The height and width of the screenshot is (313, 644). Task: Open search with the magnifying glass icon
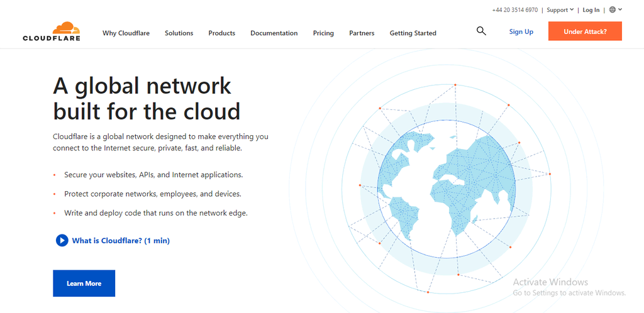point(481,31)
